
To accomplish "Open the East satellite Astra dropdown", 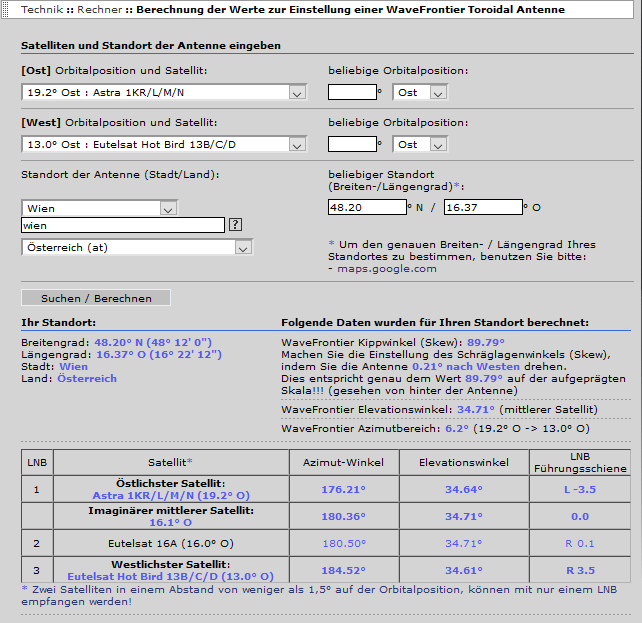I will [163, 92].
